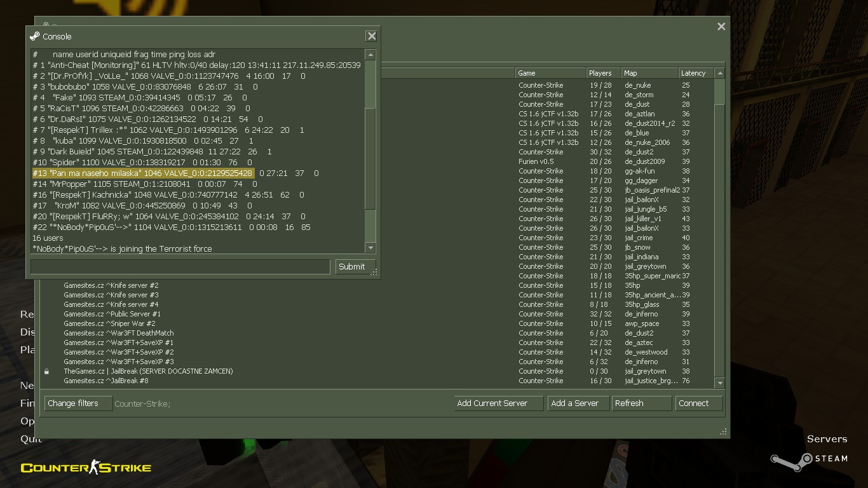Click server list scrollbar up arrow
The image size is (868, 488).
(720, 73)
